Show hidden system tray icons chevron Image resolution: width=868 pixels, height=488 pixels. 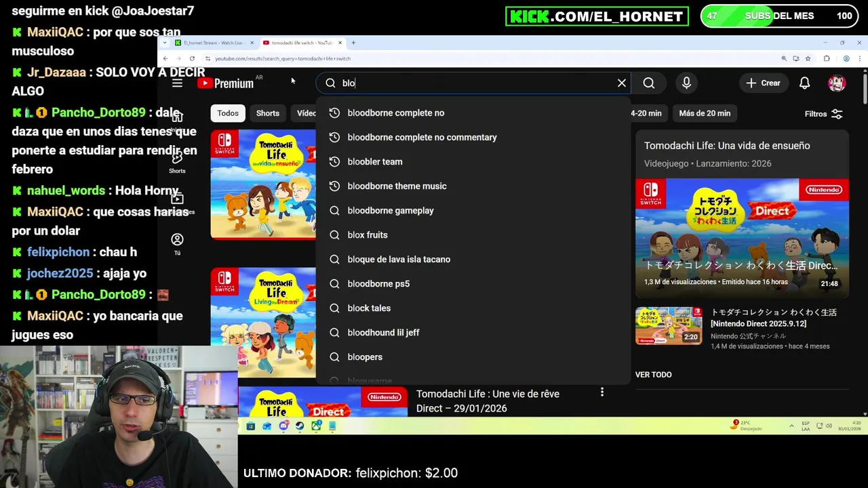tap(791, 426)
